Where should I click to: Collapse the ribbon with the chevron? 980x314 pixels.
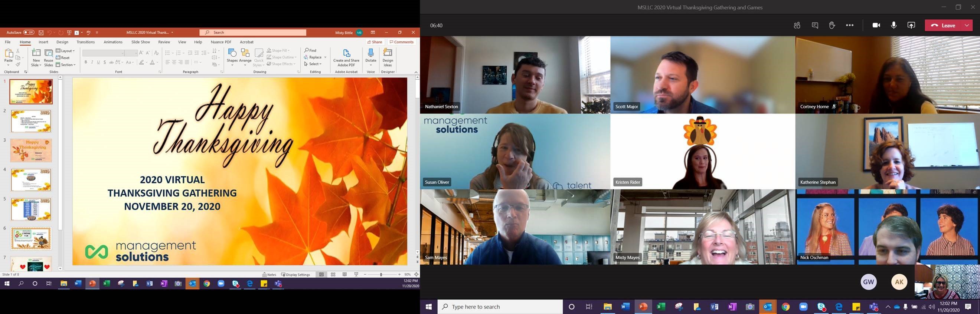click(x=416, y=72)
